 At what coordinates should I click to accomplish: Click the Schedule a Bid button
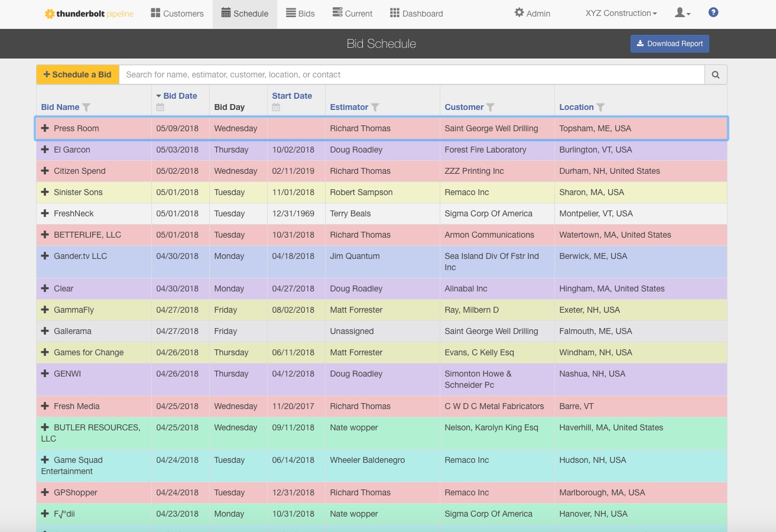click(77, 75)
